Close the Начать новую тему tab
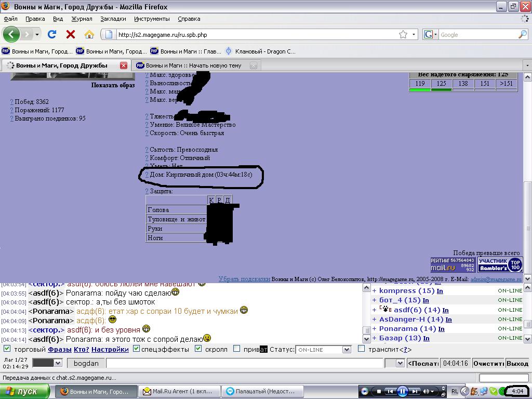The width and height of the screenshot is (532, 399). pos(253,65)
